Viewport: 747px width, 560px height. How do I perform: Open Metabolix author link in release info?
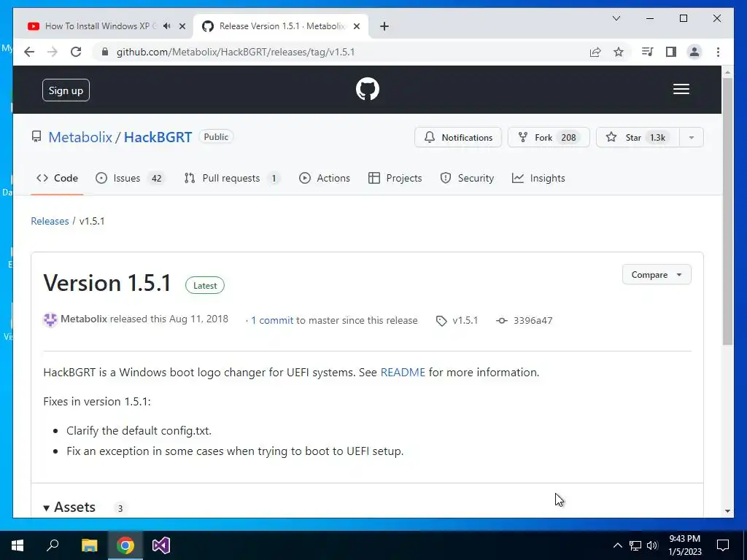84,319
